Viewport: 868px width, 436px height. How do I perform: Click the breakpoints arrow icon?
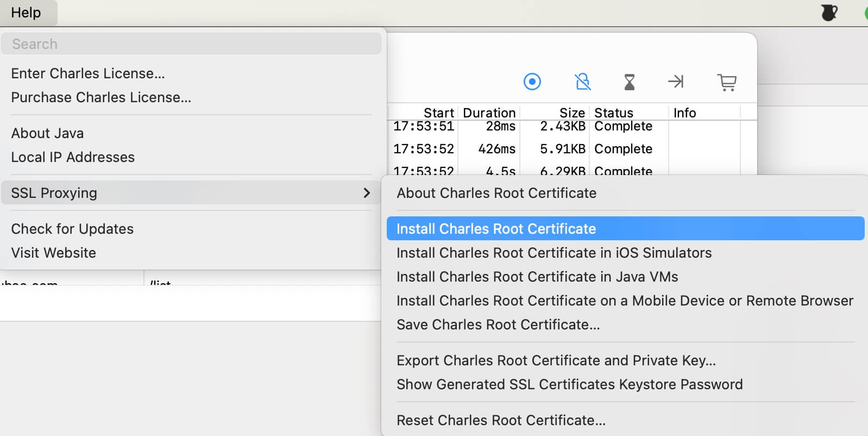[676, 82]
